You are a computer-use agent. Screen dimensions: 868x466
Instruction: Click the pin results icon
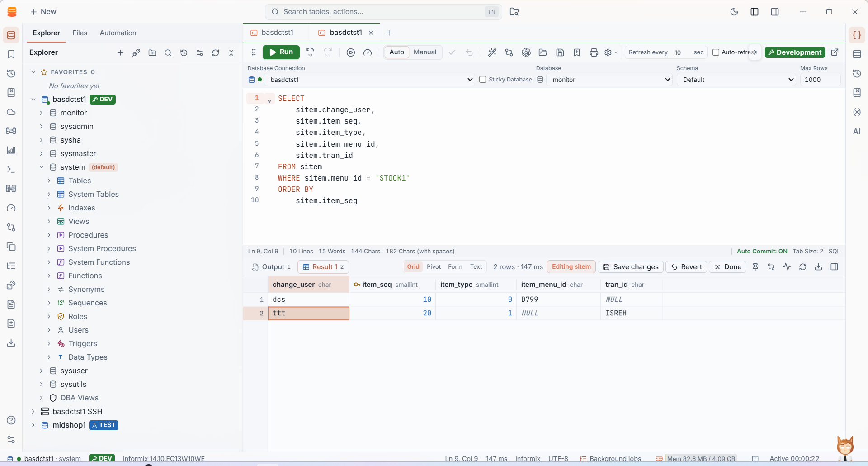click(755, 267)
